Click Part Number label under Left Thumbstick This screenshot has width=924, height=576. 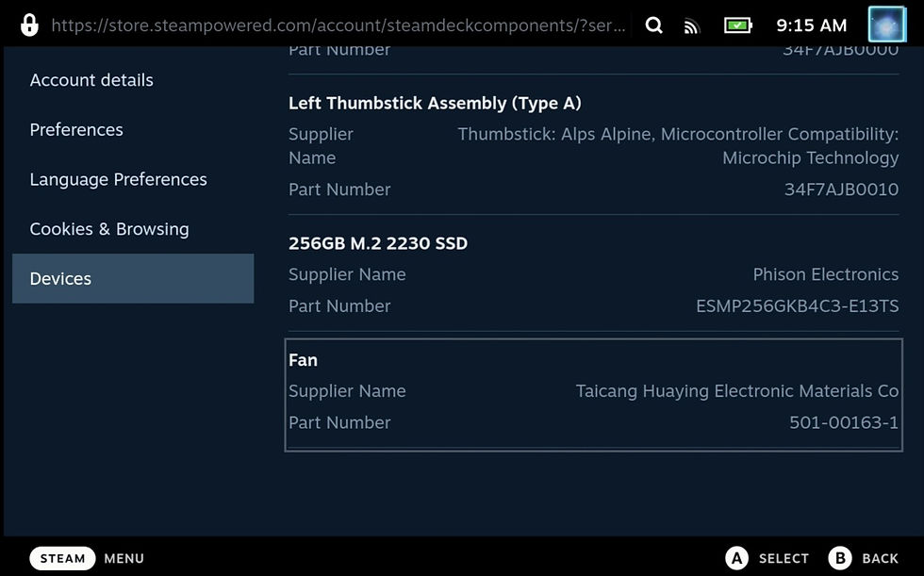[339, 189]
